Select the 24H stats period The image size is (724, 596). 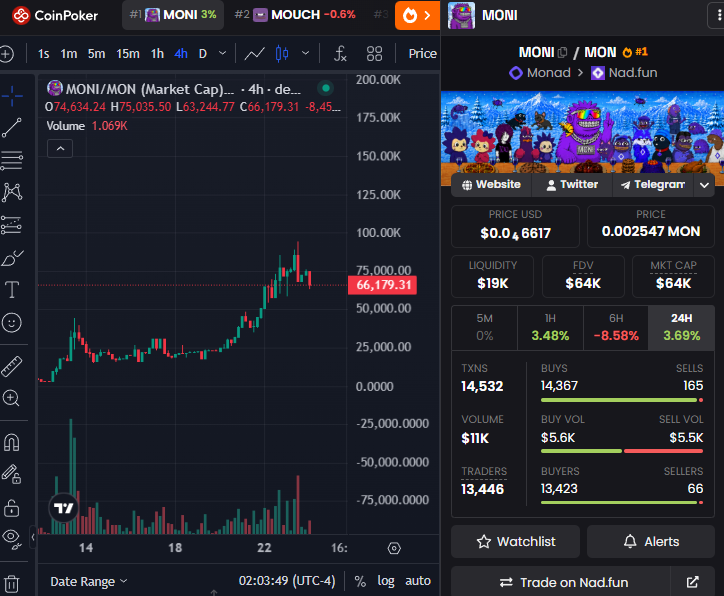(x=682, y=327)
